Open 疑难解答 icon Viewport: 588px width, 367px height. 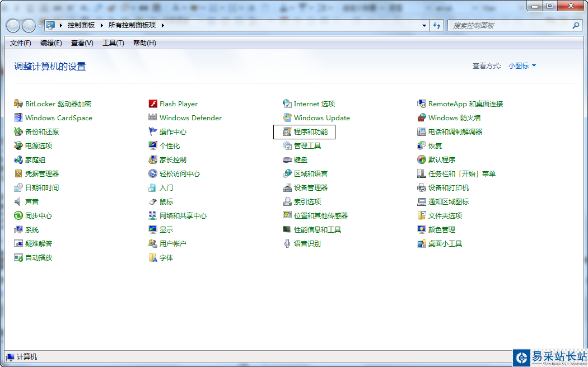point(18,244)
